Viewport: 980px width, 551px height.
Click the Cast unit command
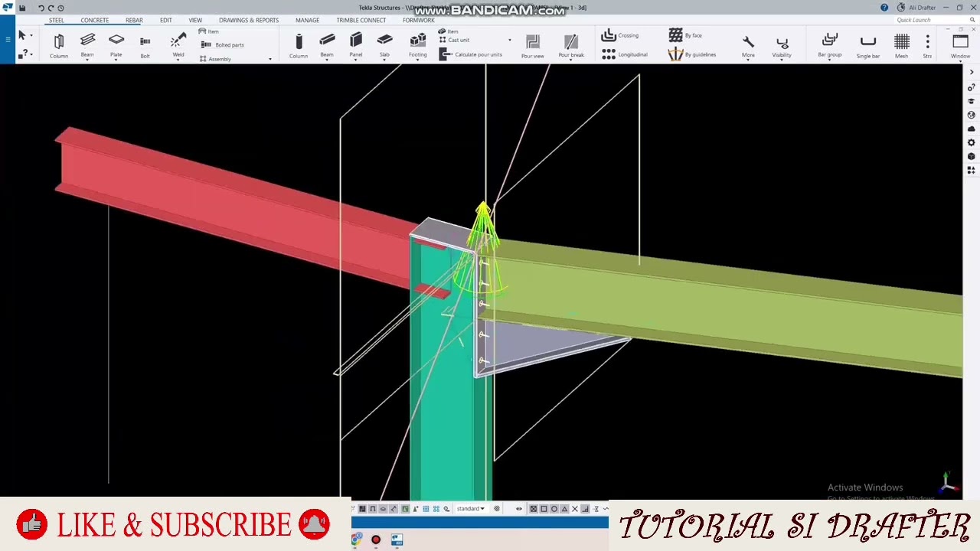(454, 40)
